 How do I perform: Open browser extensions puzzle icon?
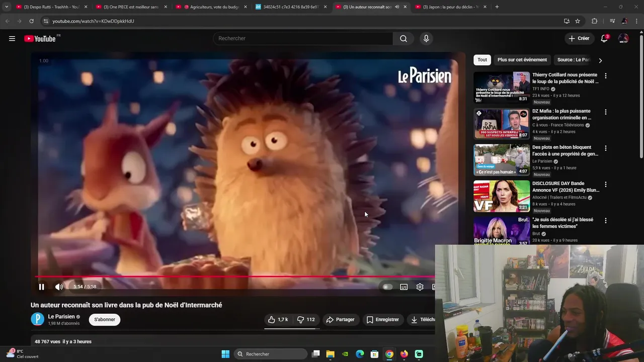pos(594,21)
